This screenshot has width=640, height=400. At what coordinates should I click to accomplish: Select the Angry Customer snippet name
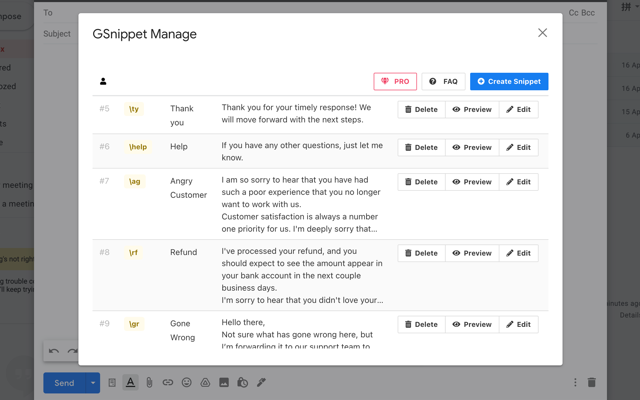tap(188, 188)
